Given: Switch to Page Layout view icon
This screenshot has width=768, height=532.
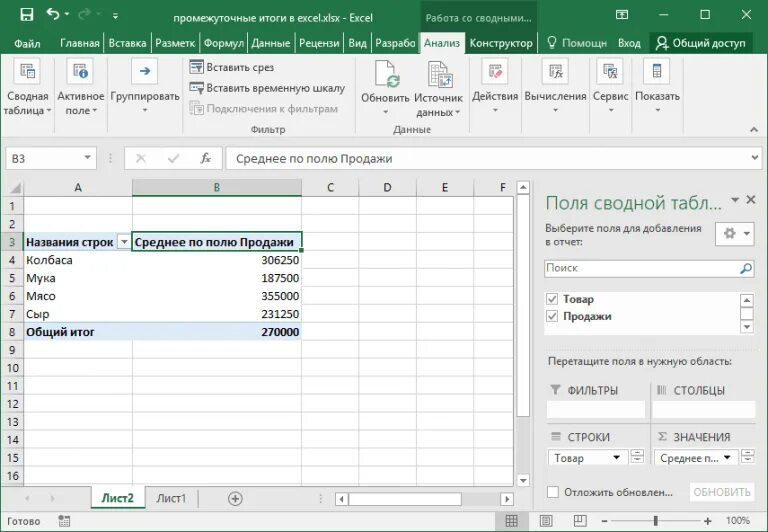Looking at the screenshot, I should pyautogui.click(x=546, y=521).
